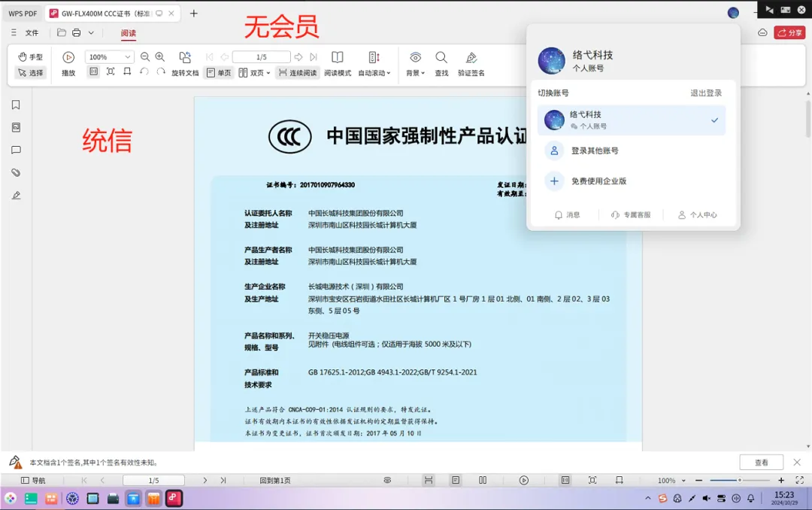Activate the Select (选择) cursor tool

(x=30, y=72)
